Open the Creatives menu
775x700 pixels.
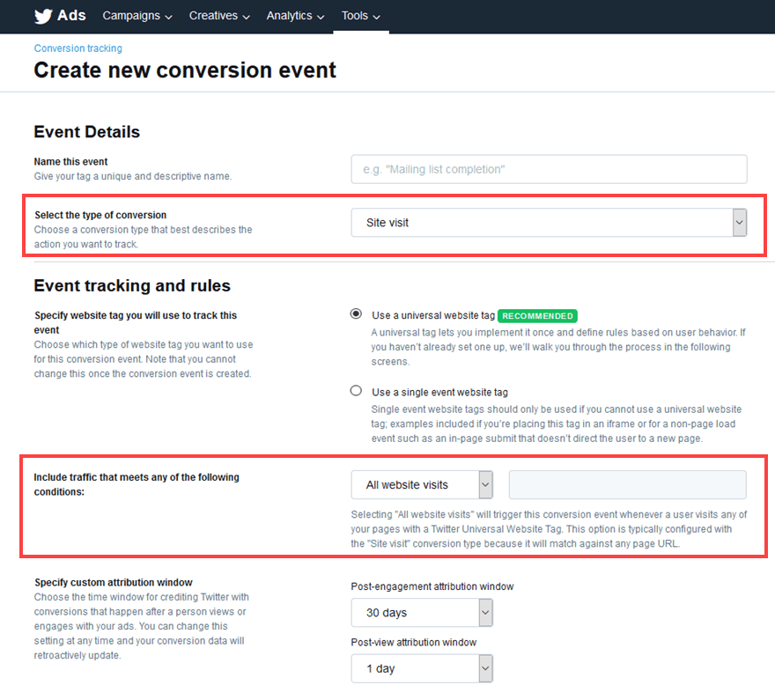point(219,16)
